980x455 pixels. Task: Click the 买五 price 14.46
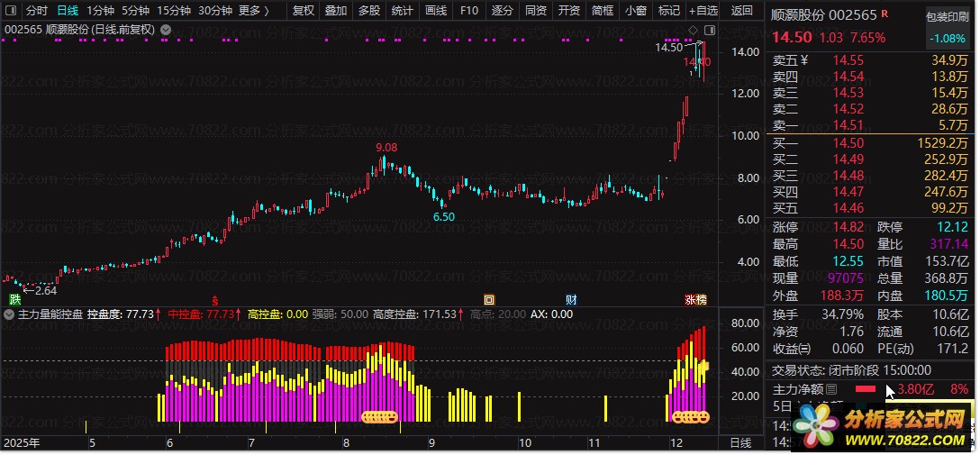(848, 207)
